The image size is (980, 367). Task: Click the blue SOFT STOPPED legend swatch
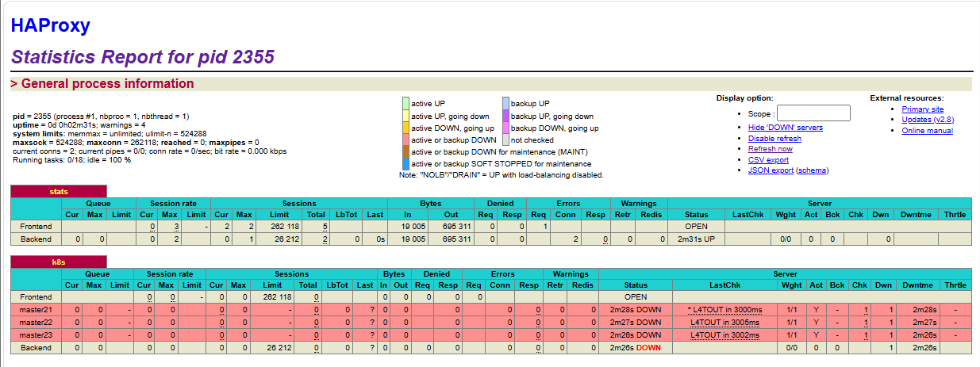(x=405, y=163)
